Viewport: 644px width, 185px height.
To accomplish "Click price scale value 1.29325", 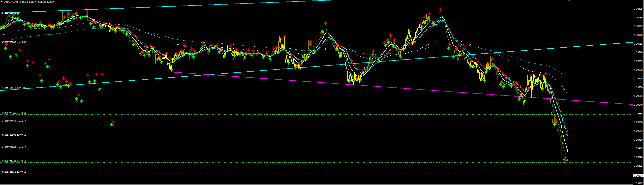I will pyautogui.click(x=638, y=166).
